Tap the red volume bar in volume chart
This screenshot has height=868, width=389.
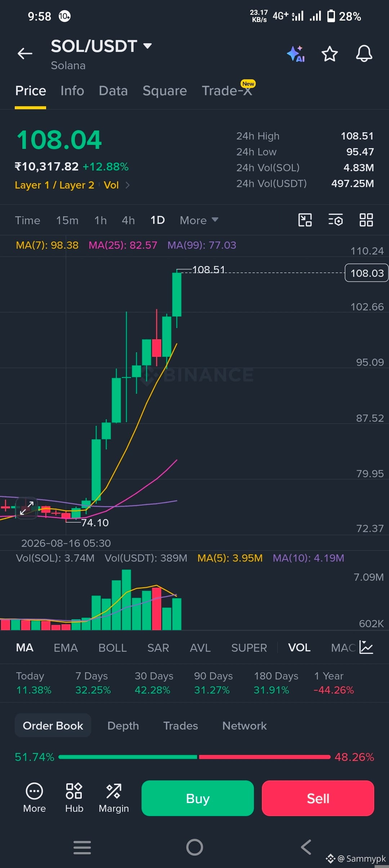[x=156, y=608]
